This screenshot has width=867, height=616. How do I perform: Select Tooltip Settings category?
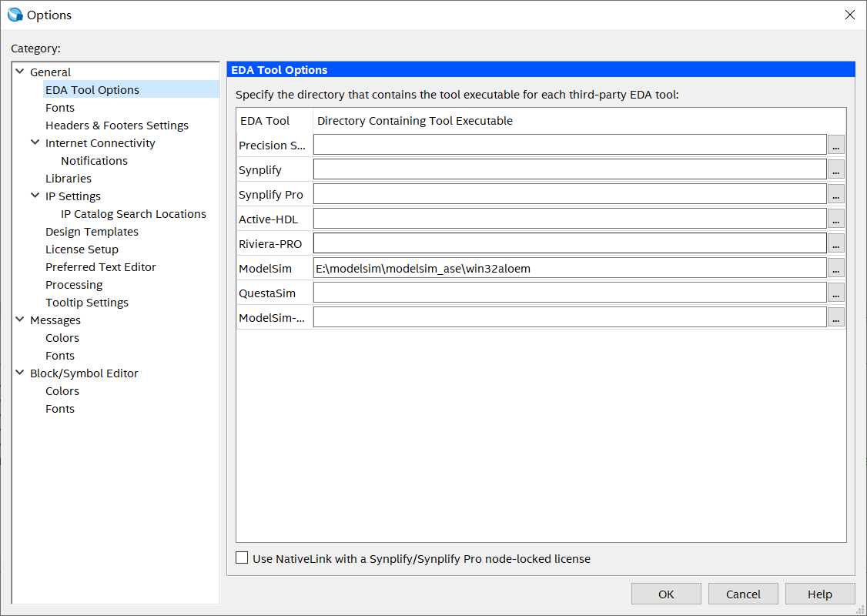(86, 303)
